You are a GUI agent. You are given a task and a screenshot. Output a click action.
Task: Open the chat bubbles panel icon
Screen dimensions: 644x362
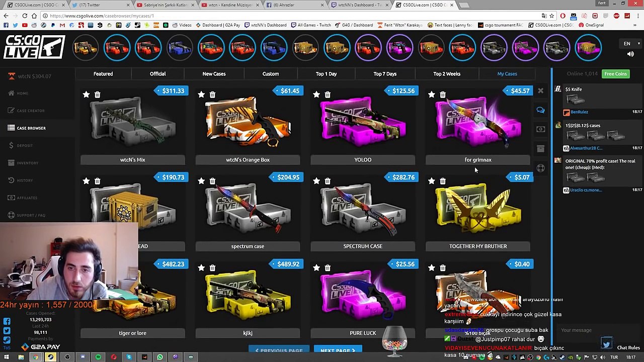click(540, 110)
